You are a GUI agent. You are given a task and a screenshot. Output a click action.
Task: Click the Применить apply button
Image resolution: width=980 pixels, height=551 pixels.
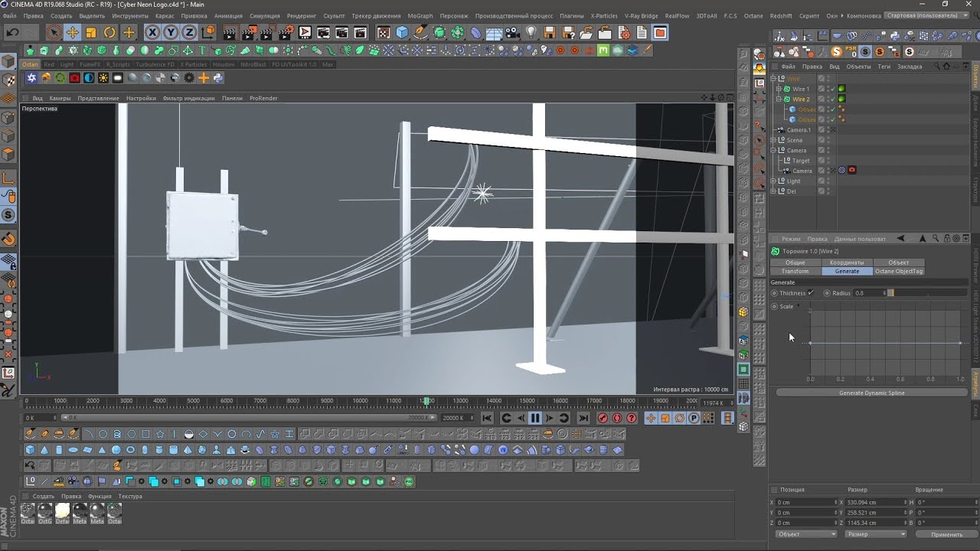click(946, 534)
